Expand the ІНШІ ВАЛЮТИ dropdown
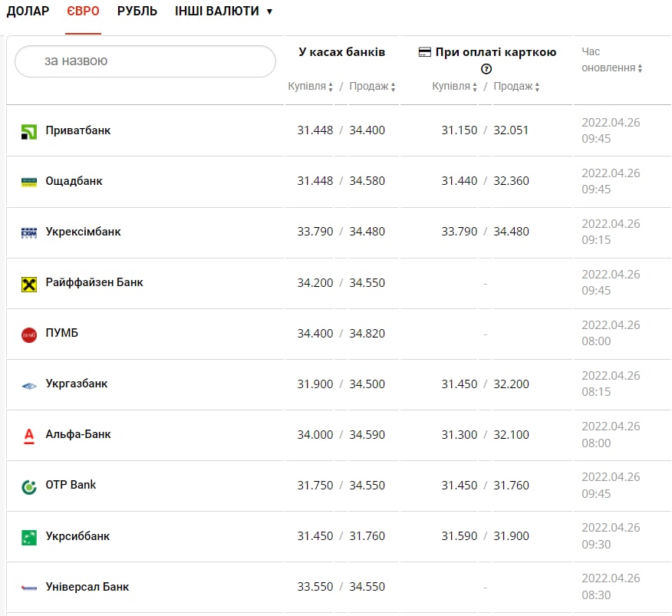 (x=223, y=12)
